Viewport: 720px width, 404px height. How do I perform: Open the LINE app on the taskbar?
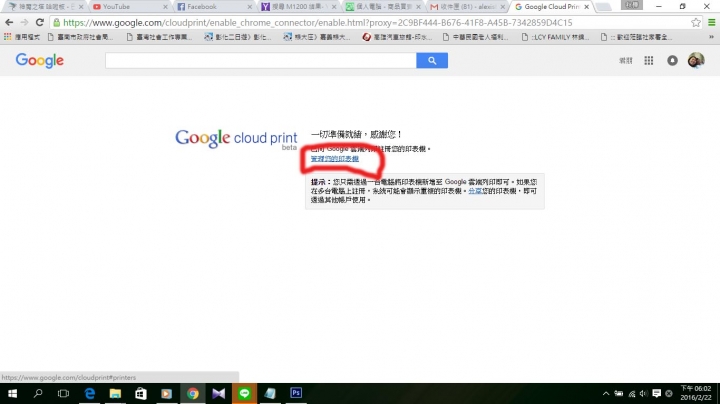(244, 393)
